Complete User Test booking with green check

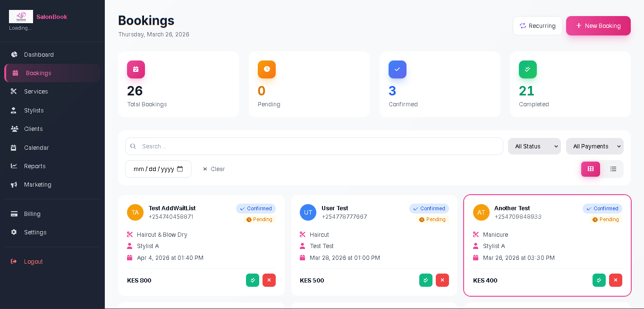pos(426,280)
